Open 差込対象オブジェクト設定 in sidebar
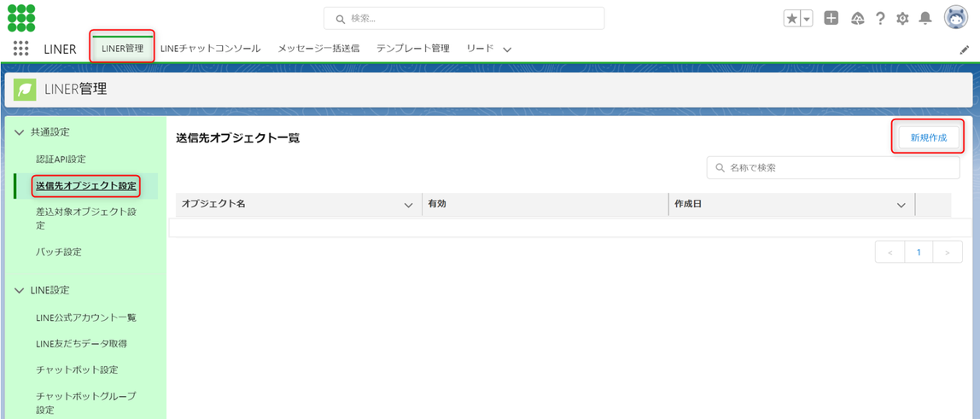 (x=86, y=218)
